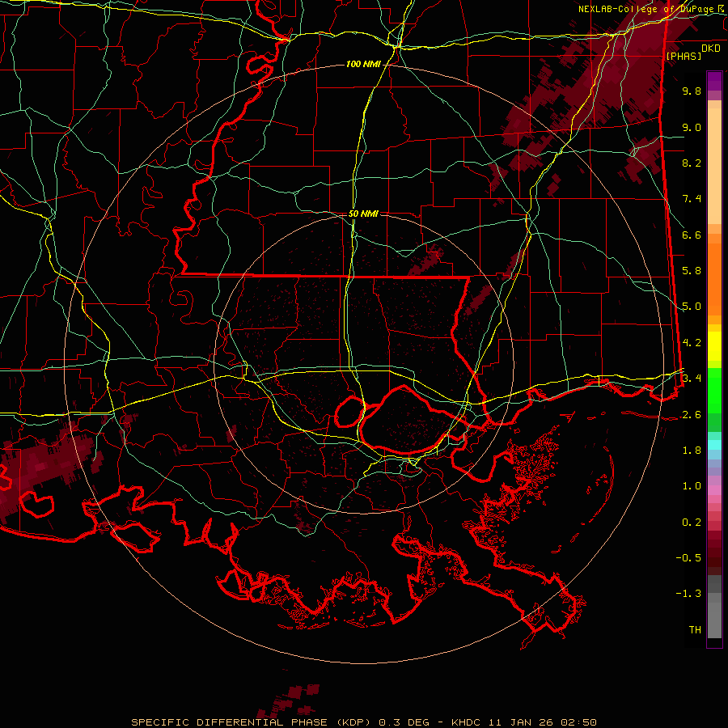Click the 9.8 value on the color scale
Screen dimensions: 728x728
692,91
